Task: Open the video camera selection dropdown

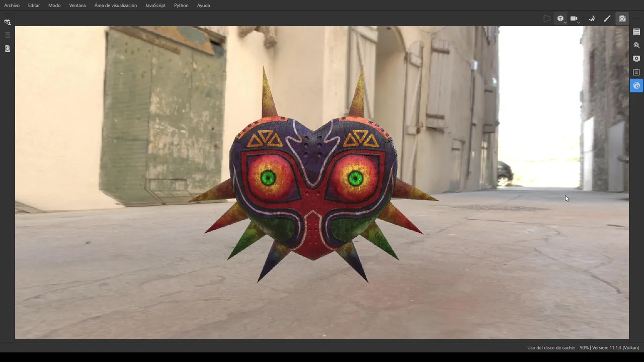Action: [x=575, y=19]
